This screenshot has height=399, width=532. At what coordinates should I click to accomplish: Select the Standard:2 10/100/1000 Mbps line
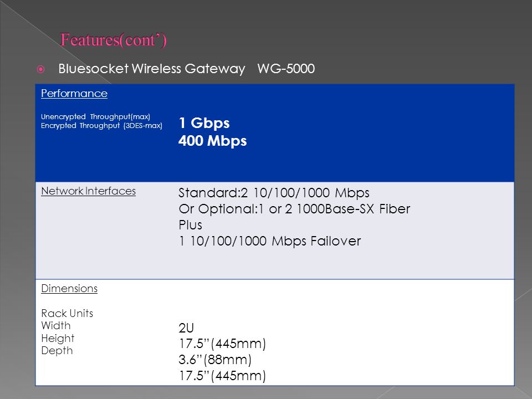click(274, 193)
